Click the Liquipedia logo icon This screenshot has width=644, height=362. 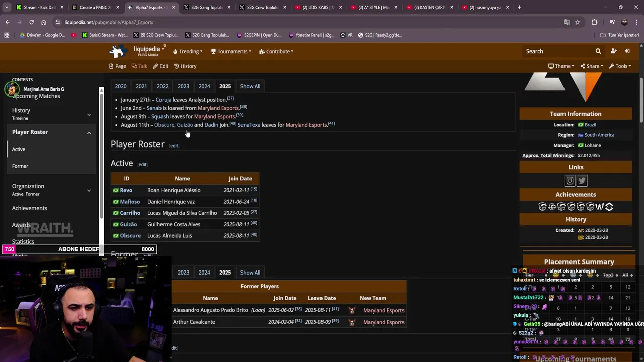pos(118,51)
